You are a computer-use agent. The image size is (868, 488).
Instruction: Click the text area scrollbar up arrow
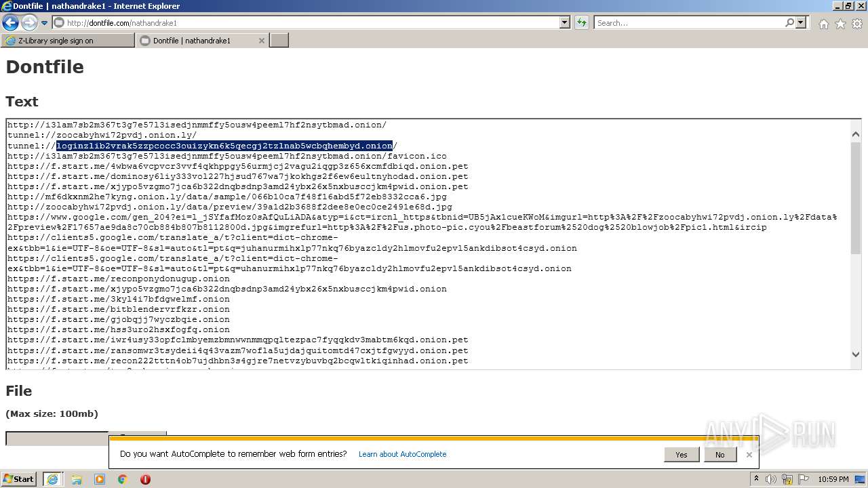click(x=855, y=134)
